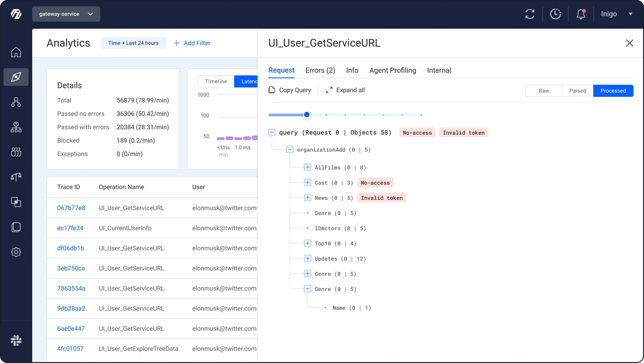
Task: Click the hierarchy/graph icon in sidebar
Action: 16,102
